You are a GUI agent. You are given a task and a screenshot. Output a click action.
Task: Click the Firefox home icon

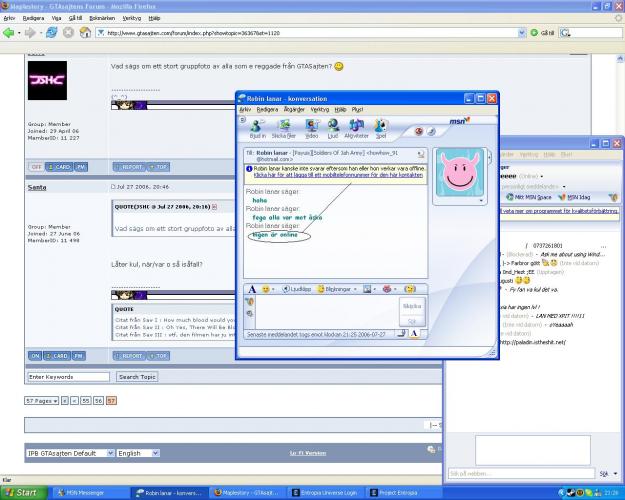pos(85,32)
